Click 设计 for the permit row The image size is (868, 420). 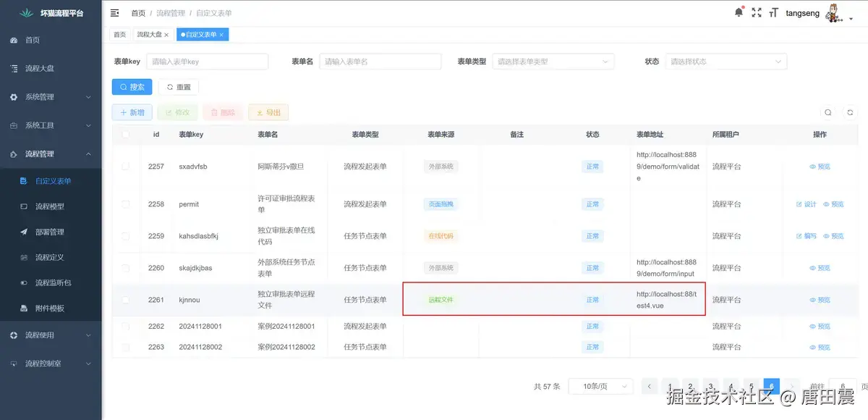(806, 204)
